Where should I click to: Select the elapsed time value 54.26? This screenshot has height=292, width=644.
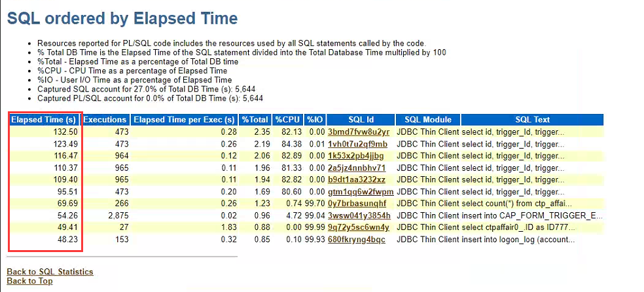pyautogui.click(x=68, y=215)
